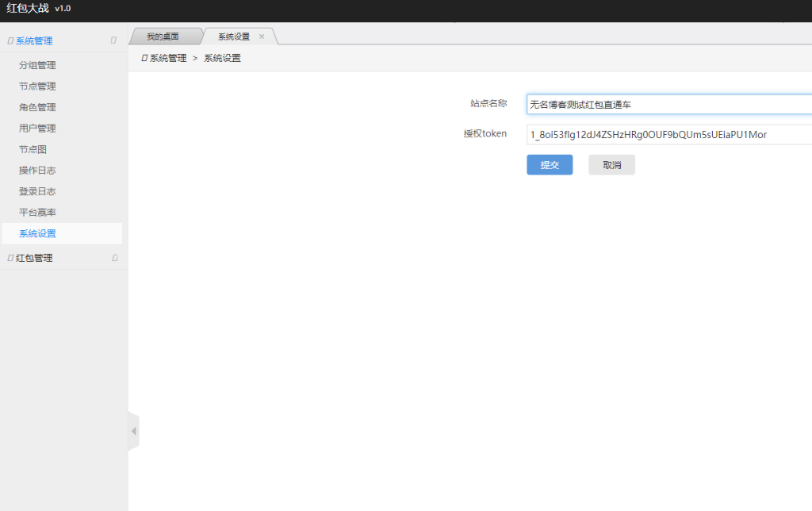
Task: Go to 平台赢率 page
Action: click(37, 213)
